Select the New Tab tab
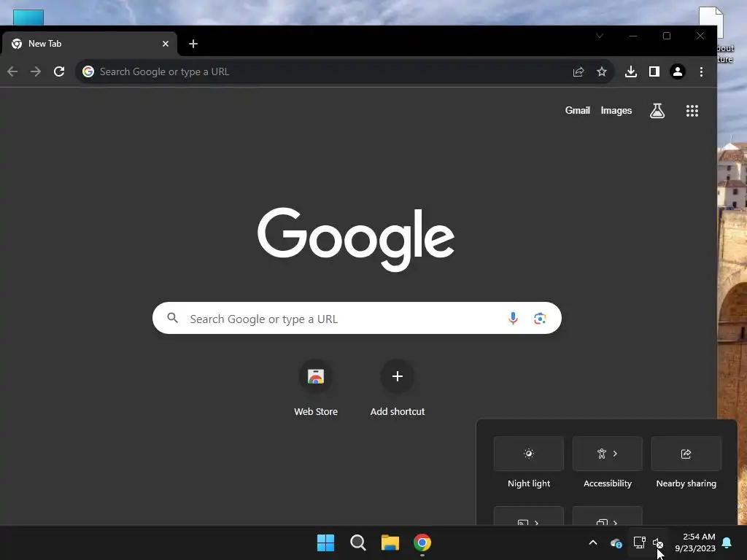Image resolution: width=747 pixels, height=560 pixels. (x=88, y=44)
